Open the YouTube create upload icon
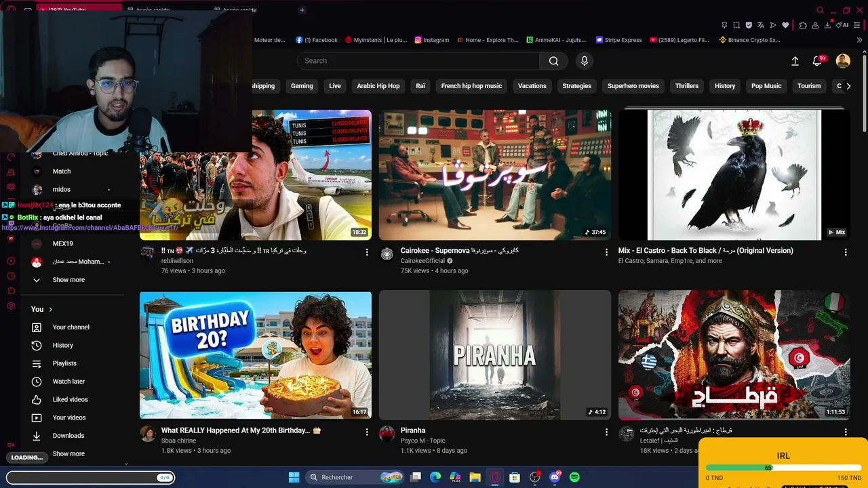Viewport: 868px width, 488px height. click(795, 61)
